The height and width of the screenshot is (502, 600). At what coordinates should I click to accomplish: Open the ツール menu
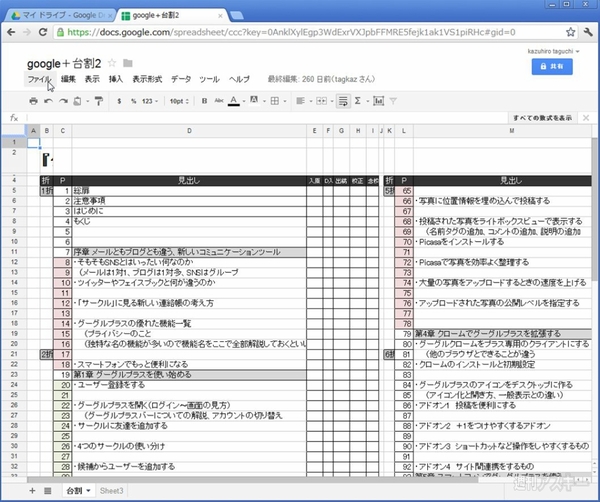[209, 79]
